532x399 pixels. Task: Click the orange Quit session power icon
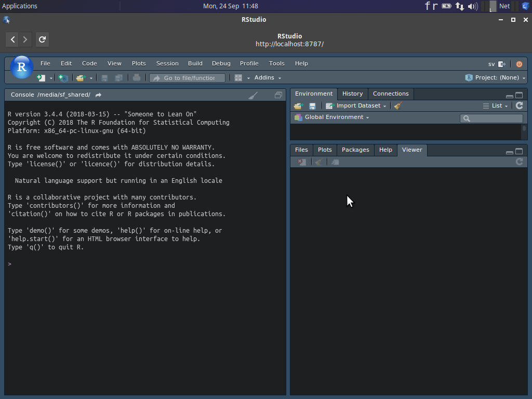[x=519, y=64]
